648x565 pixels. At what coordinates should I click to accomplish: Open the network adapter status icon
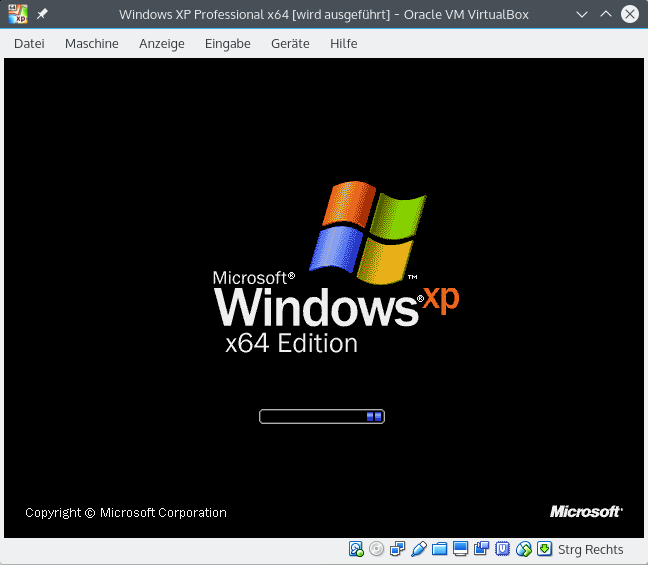click(398, 549)
